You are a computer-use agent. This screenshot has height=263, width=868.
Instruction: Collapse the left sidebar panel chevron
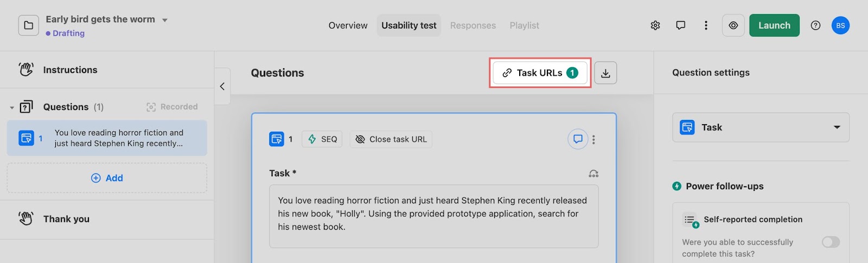tap(222, 86)
